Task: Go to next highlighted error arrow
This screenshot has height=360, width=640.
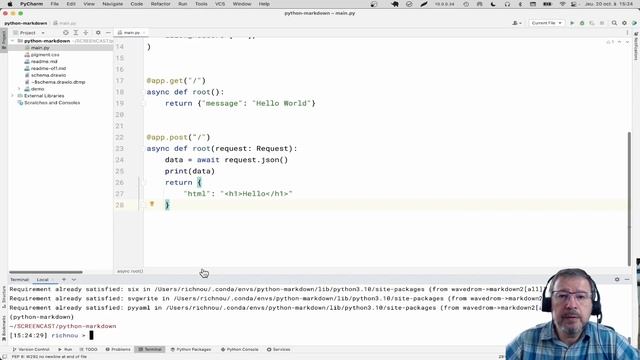Action: [627, 42]
